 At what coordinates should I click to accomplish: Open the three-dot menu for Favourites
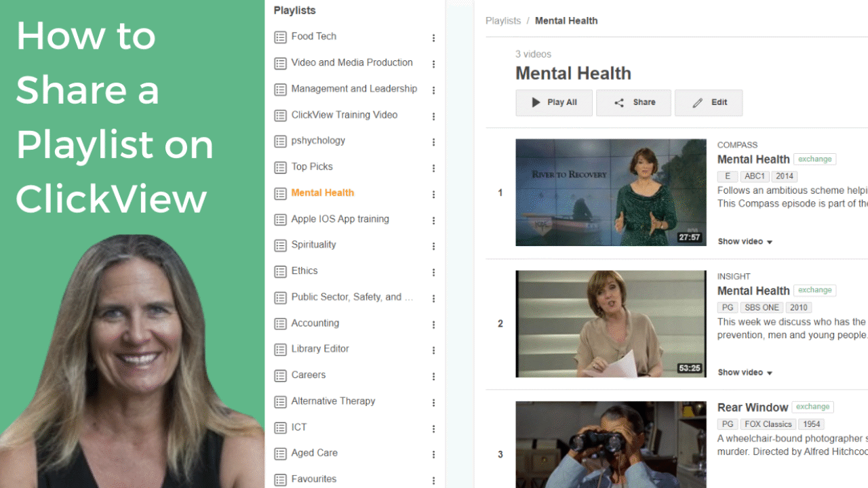[x=433, y=481]
